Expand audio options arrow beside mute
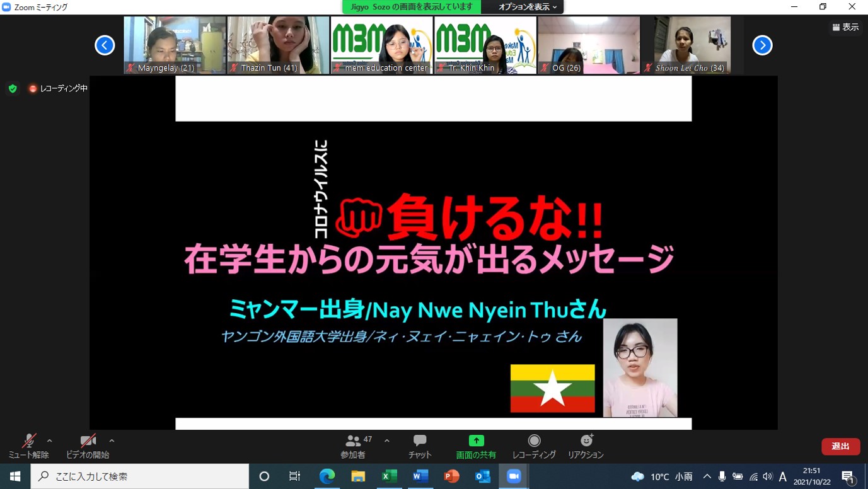The image size is (868, 489). (x=50, y=440)
